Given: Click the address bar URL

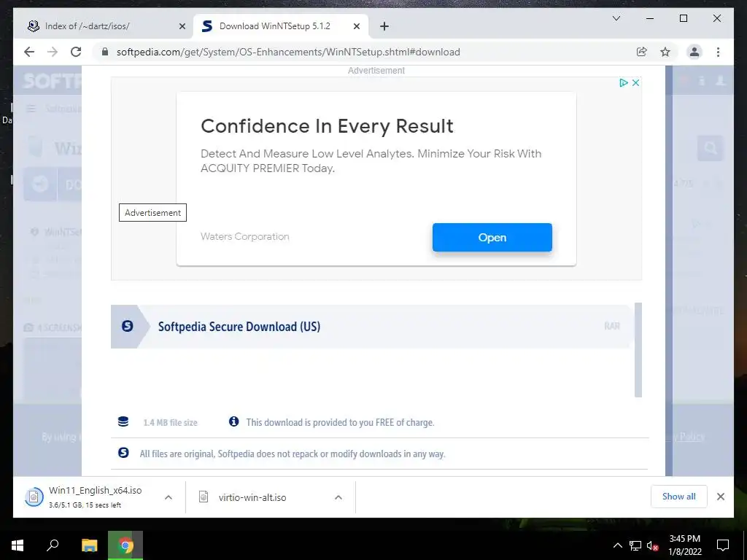Looking at the screenshot, I should (x=288, y=52).
